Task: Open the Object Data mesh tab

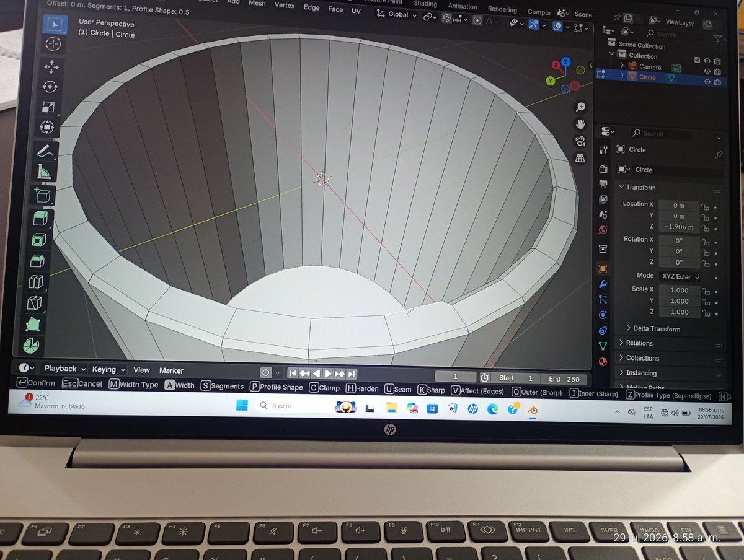Action: point(603,346)
